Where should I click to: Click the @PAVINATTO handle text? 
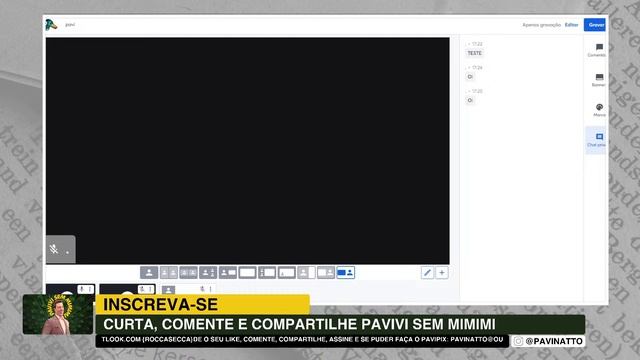554,341
